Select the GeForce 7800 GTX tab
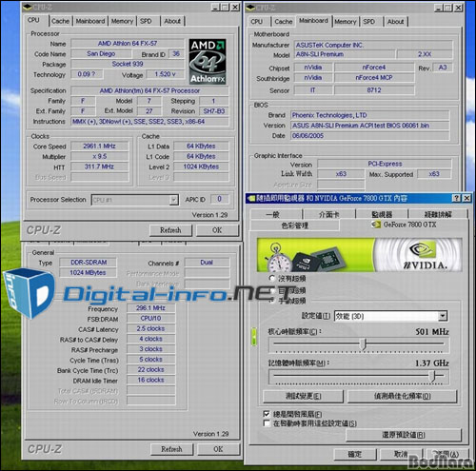Screen dimensions: 476x471 pos(404,225)
